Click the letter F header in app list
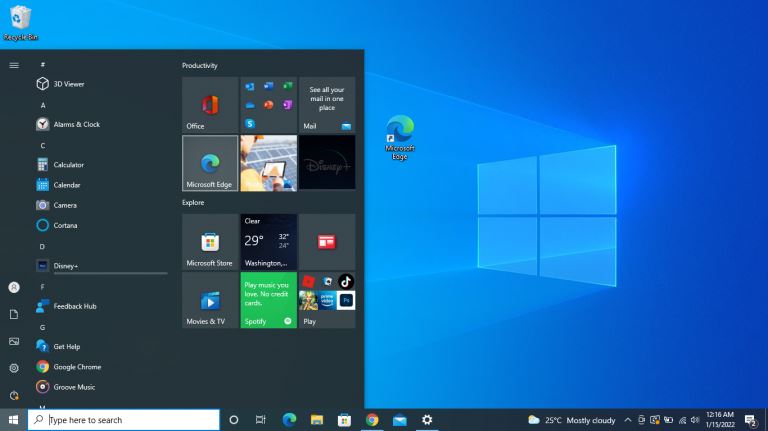The image size is (768, 431). (x=43, y=287)
